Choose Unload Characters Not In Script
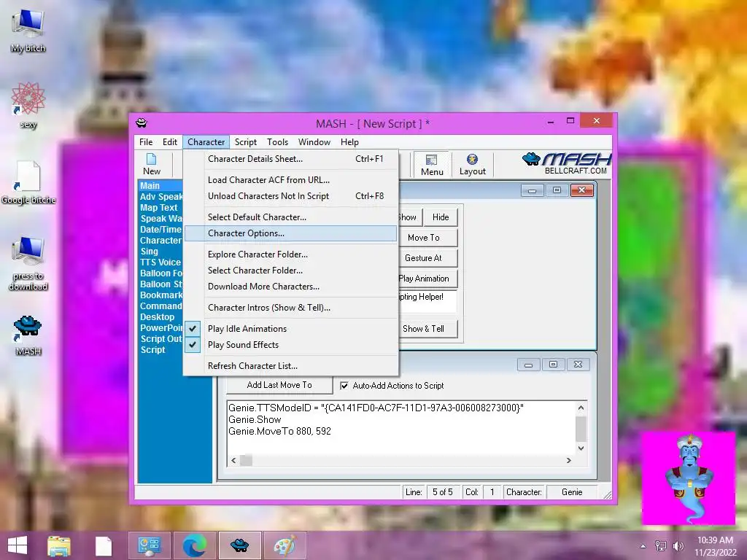This screenshot has height=560, width=747. (x=290, y=196)
